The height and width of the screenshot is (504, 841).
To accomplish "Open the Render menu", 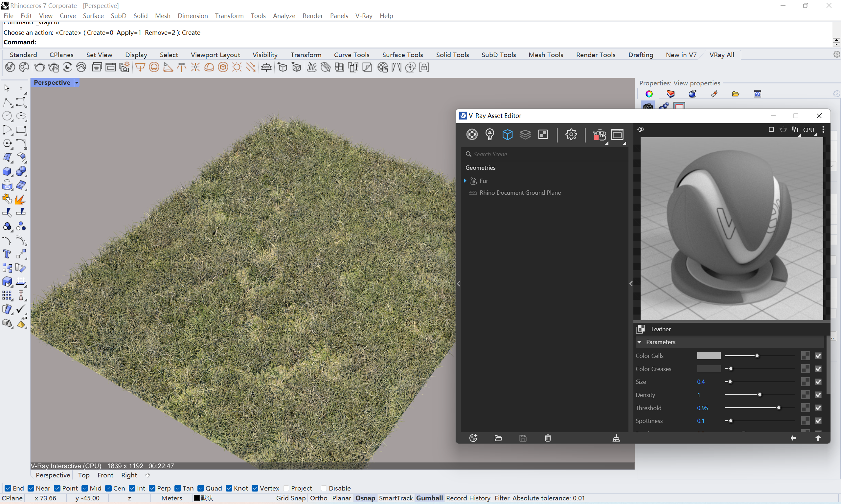I will [x=312, y=16].
